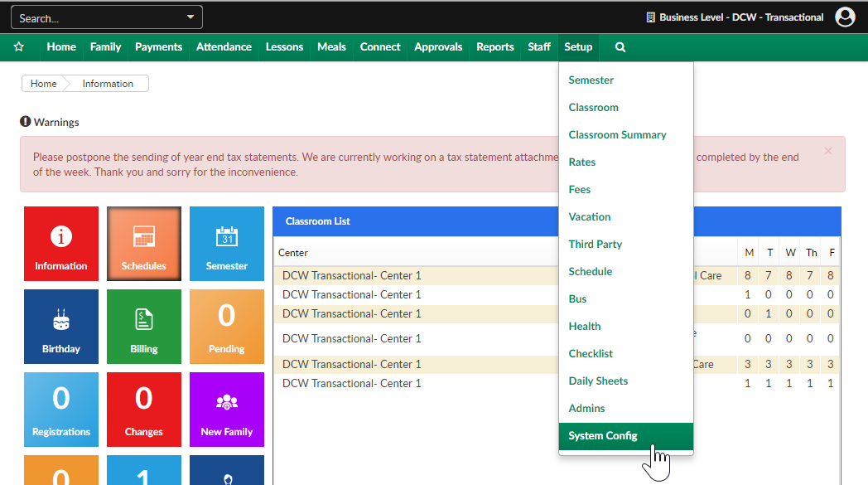This screenshot has height=485, width=868.
Task: Expand the Search box dropdown arrow
Action: [x=190, y=17]
